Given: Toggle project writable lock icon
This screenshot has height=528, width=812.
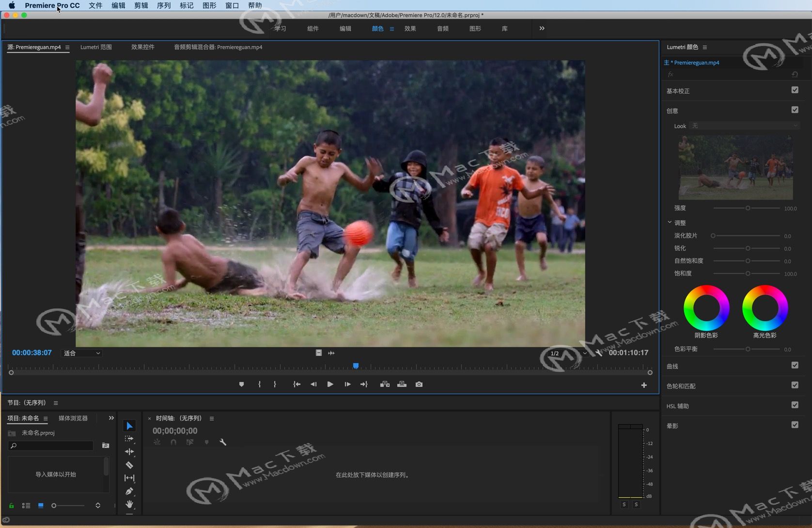Looking at the screenshot, I should pos(12,505).
